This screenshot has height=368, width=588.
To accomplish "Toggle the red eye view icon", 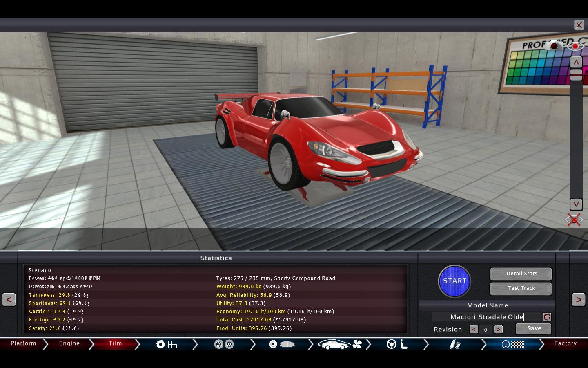I will [575, 46].
